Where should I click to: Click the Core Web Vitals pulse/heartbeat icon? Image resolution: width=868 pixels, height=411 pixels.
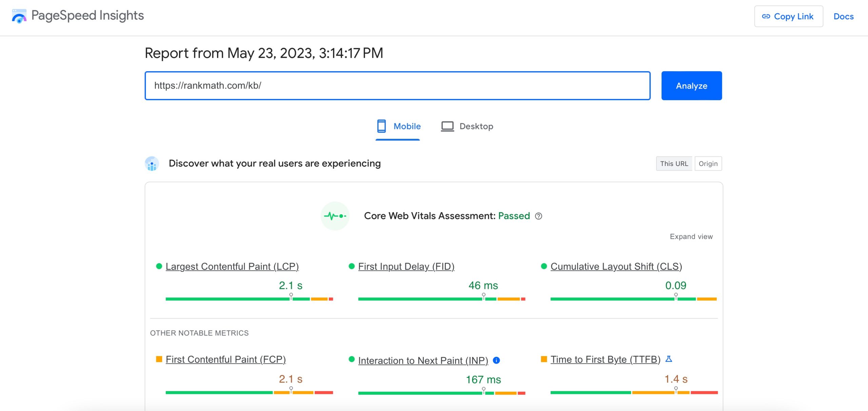334,216
